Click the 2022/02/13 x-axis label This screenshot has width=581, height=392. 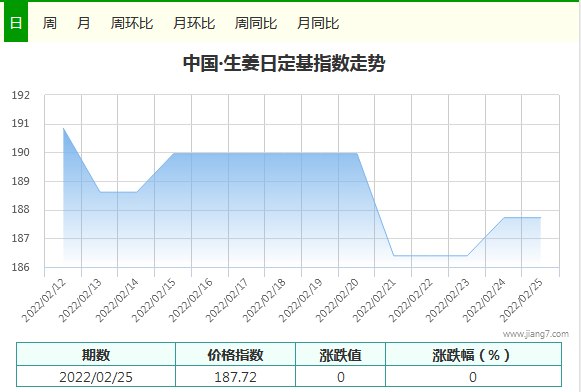point(80,301)
